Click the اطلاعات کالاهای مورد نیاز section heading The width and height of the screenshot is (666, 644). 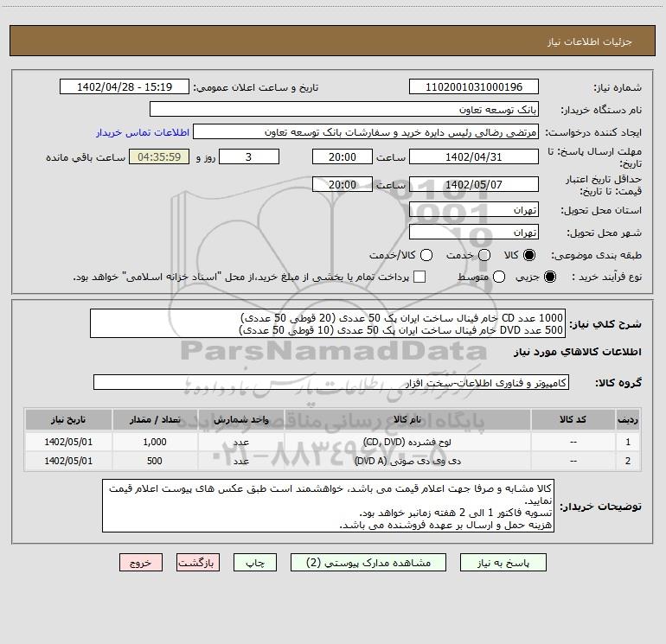point(578,352)
